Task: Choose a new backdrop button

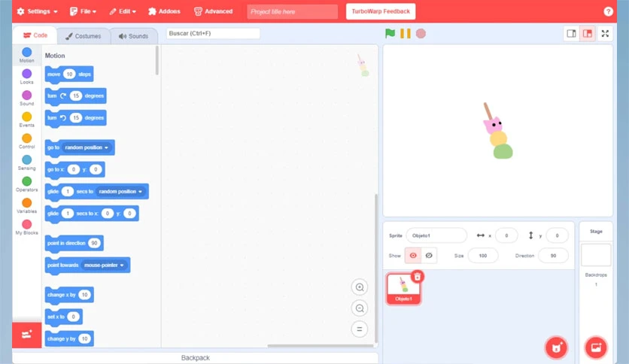Action: point(596,347)
